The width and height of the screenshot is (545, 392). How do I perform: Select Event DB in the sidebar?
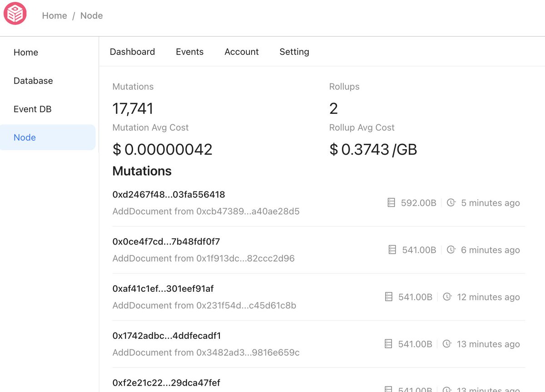32,109
